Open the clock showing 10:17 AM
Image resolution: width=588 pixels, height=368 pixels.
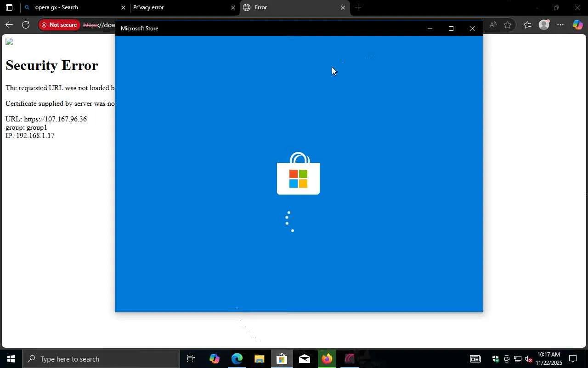pos(548,359)
